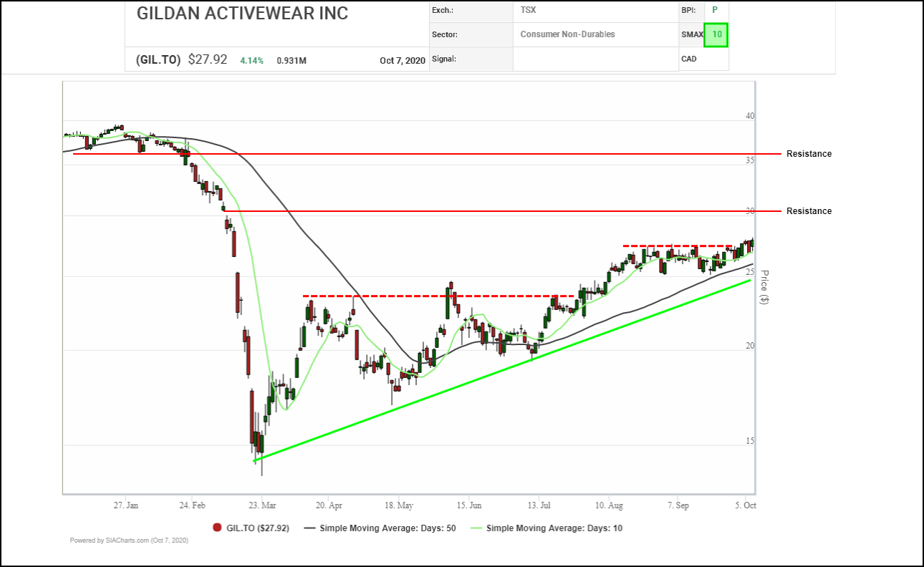Click the Resistance label near the 30 level
The height and width of the screenshot is (567, 924).
pos(809,211)
